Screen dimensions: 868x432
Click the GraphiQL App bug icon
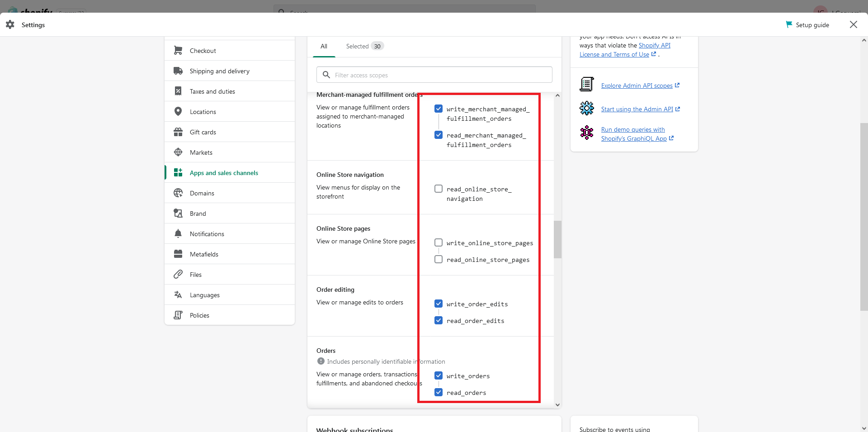click(587, 133)
